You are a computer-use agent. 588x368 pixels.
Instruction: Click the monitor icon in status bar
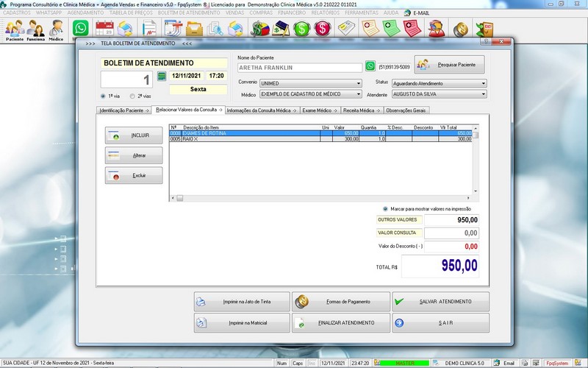click(x=536, y=363)
